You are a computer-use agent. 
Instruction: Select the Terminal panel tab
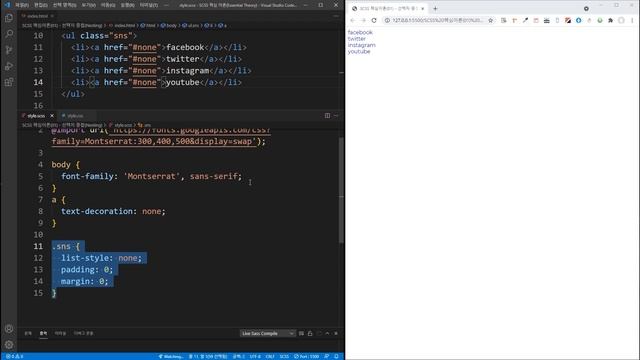pyautogui.click(x=60, y=333)
